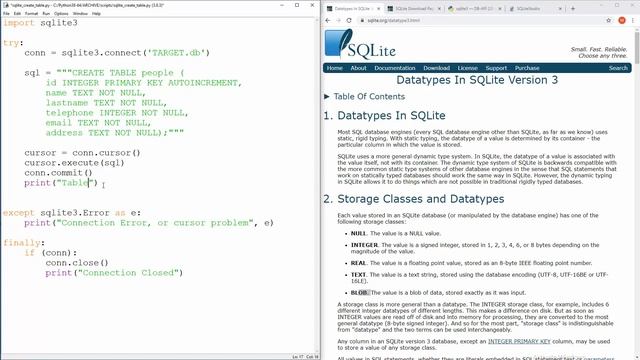This screenshot has height=360, width=640.
Task: Close the SQLite Download Page tab
Action: [439, 9]
